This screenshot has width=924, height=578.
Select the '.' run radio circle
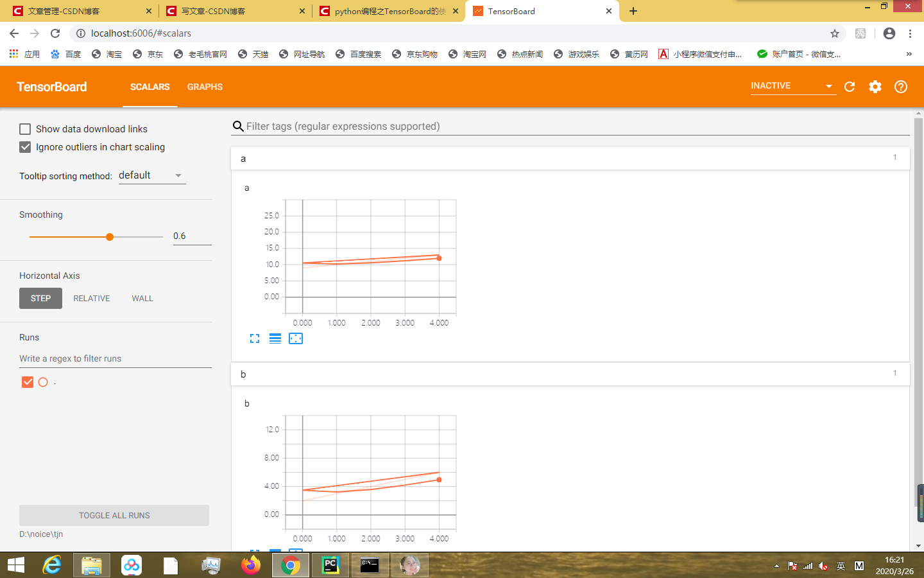[x=43, y=382]
